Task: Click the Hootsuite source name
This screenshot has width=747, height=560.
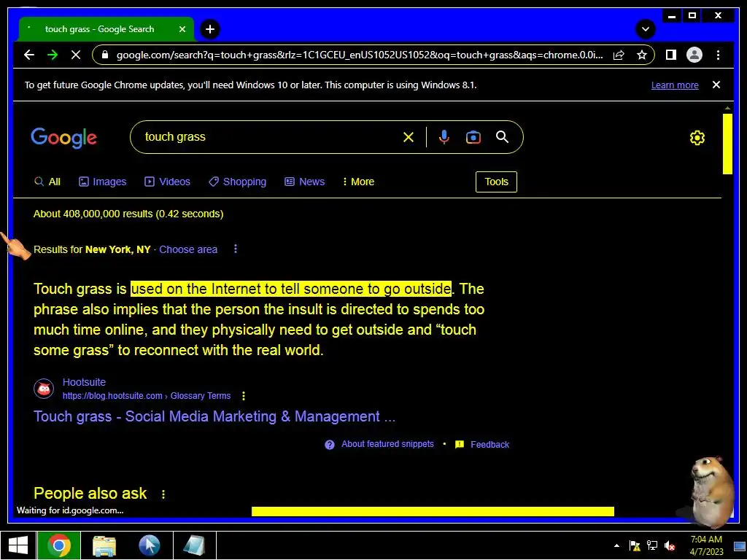Action: pos(85,382)
